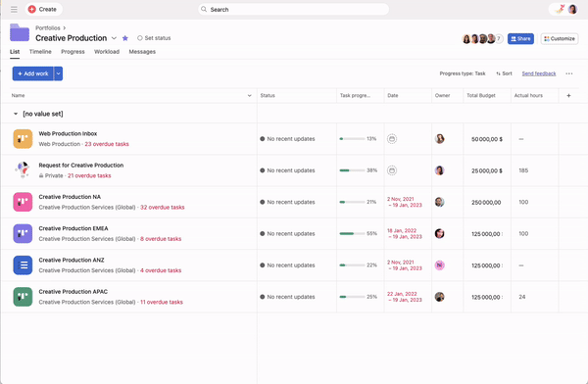Open your profile avatar menu
The width and height of the screenshot is (588, 384).
pyautogui.click(x=572, y=10)
